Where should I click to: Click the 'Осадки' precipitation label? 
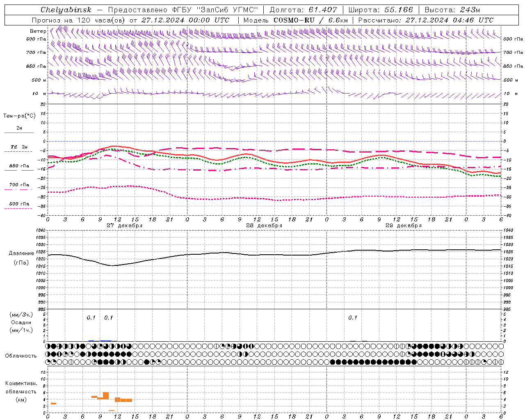pyautogui.click(x=21, y=322)
